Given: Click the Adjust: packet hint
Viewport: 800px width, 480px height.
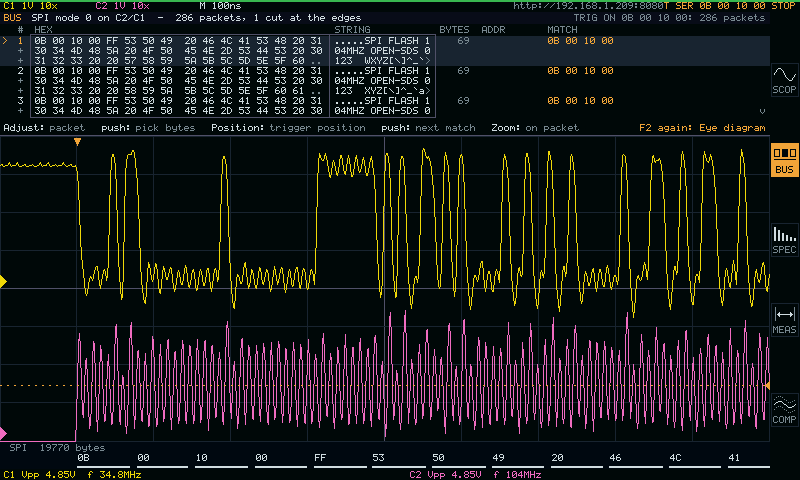Looking at the screenshot, I should pos(44,128).
